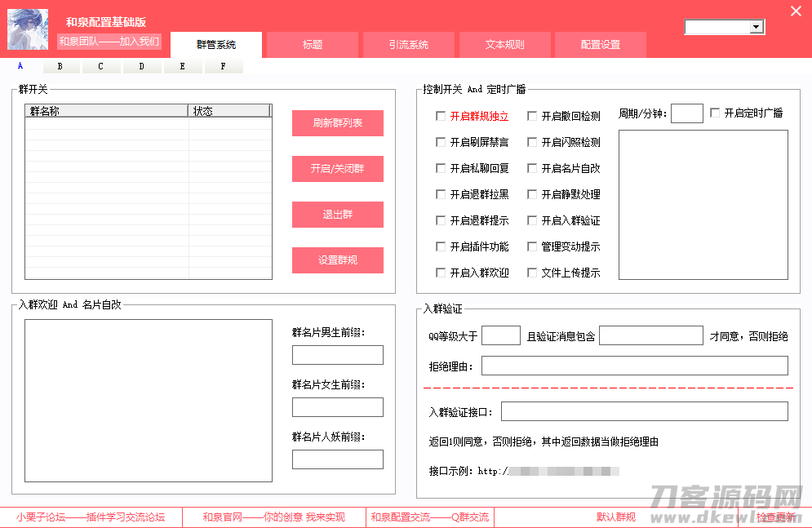Viewport: 812px width, 528px height.
Task: Click the 退出群 button
Action: (x=338, y=215)
